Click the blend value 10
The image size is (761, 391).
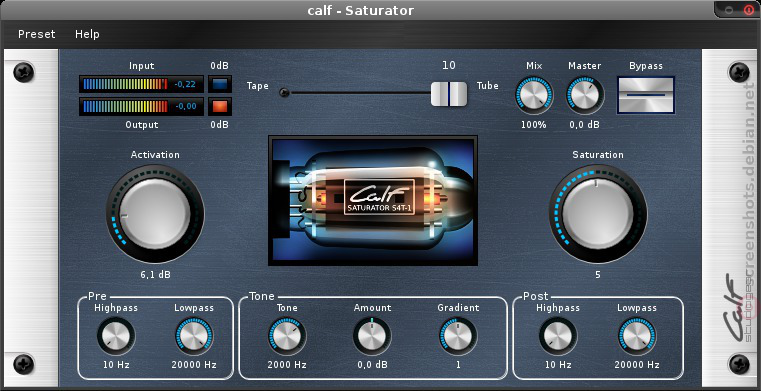click(449, 65)
